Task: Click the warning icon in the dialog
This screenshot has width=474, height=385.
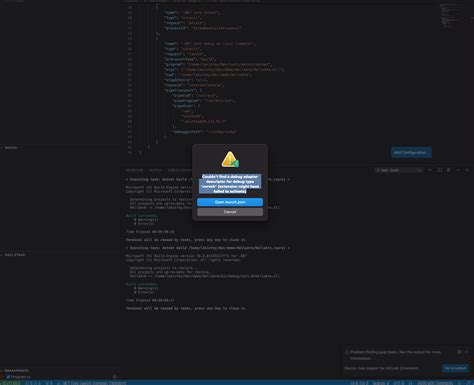Action: pos(230,159)
